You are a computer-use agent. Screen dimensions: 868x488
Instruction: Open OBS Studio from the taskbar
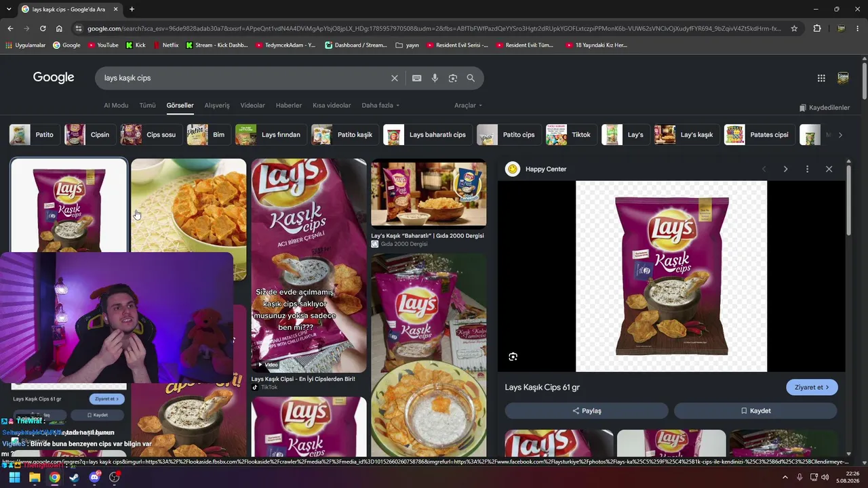pyautogui.click(x=115, y=477)
